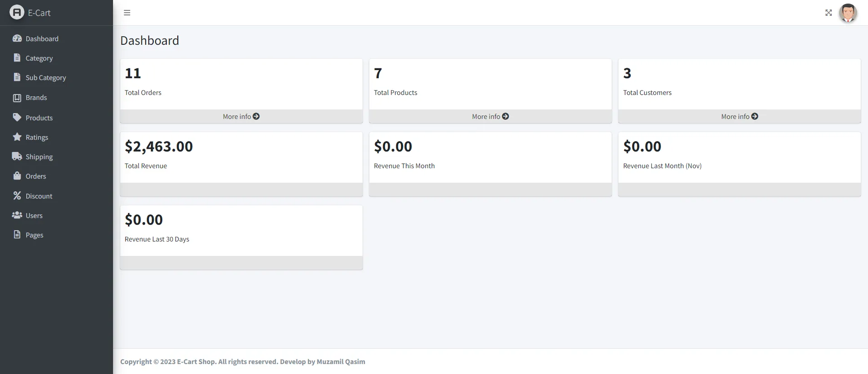
Task: Open the user avatar profile menu
Action: 848,13
